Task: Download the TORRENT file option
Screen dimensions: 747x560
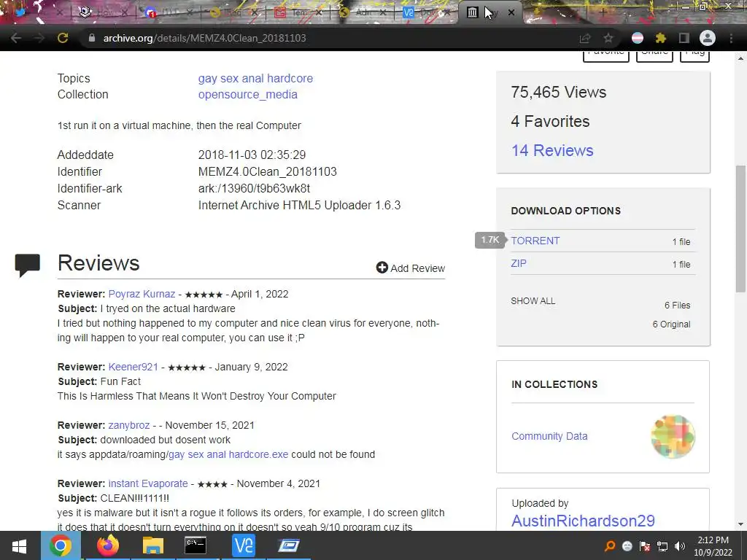Action: click(535, 241)
